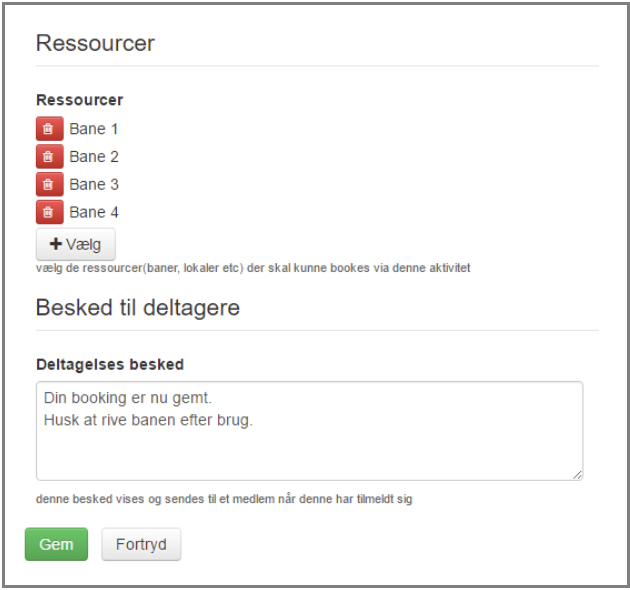This screenshot has width=630, height=590.
Task: Open the Vælg resource picker
Action: pyautogui.click(x=76, y=244)
